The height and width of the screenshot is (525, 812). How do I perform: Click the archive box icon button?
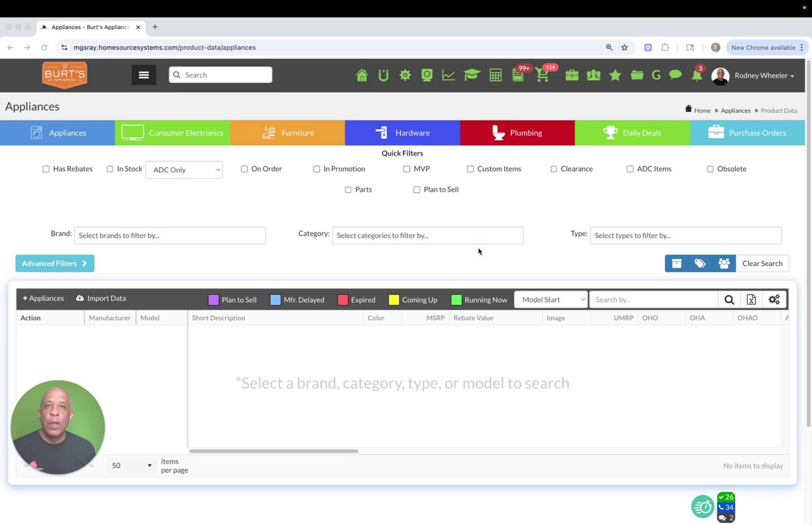click(x=677, y=263)
